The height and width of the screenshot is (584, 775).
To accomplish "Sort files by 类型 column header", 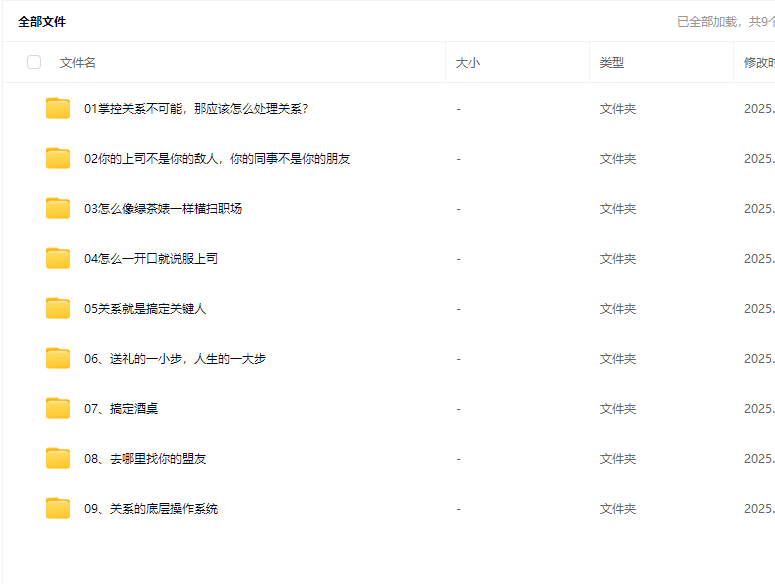I will click(612, 62).
